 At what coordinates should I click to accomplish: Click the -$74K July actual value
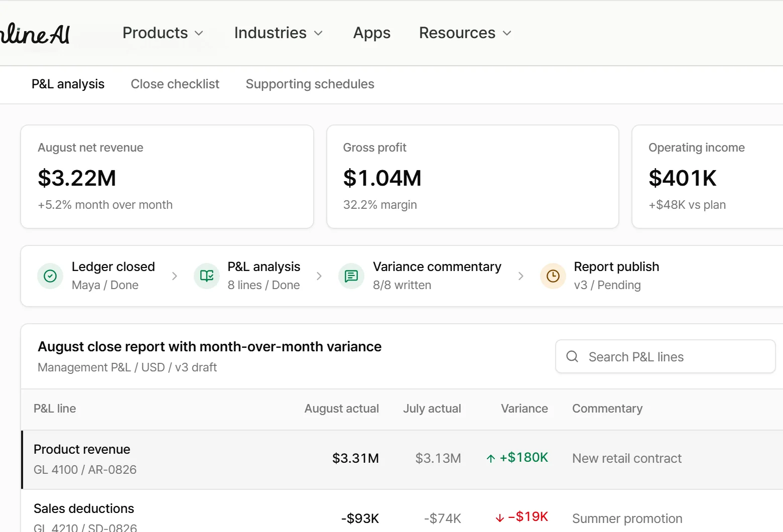[443, 518]
